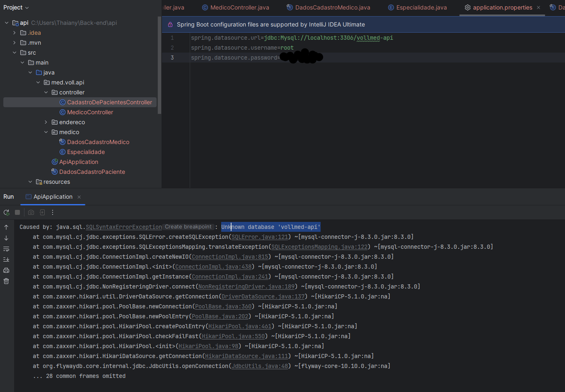565x392 pixels.
Task: Click the DadosCadastroPaciente record icon
Action: 54,172
